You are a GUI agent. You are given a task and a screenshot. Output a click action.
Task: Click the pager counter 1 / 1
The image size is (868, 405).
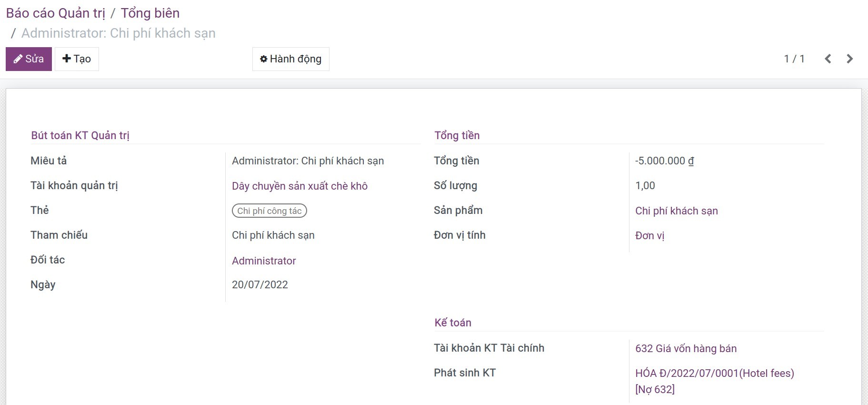point(794,59)
